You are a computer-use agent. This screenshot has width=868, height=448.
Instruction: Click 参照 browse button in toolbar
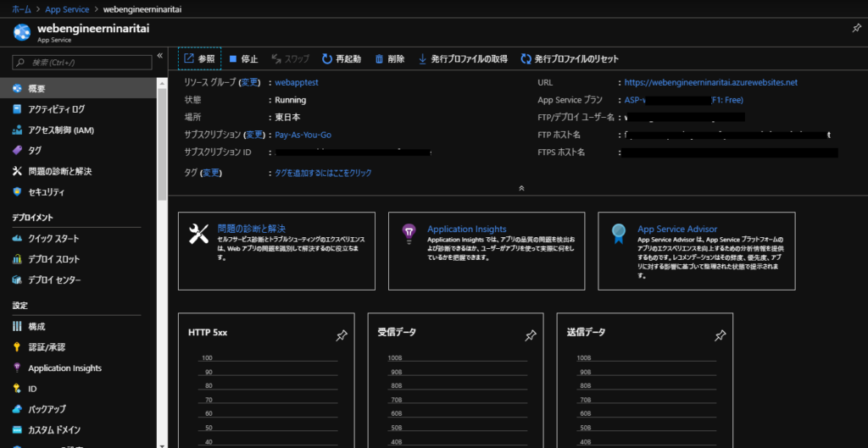[199, 58]
